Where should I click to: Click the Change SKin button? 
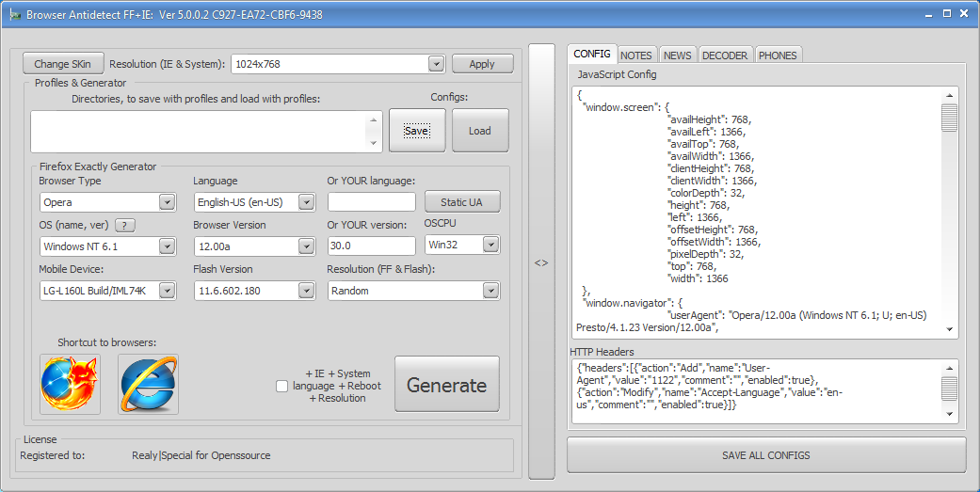[x=62, y=64]
